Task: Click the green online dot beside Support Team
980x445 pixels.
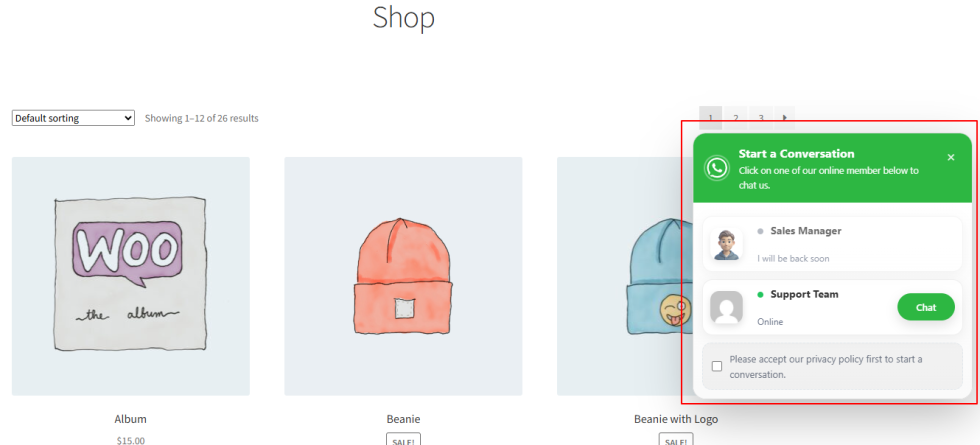Action: point(760,294)
